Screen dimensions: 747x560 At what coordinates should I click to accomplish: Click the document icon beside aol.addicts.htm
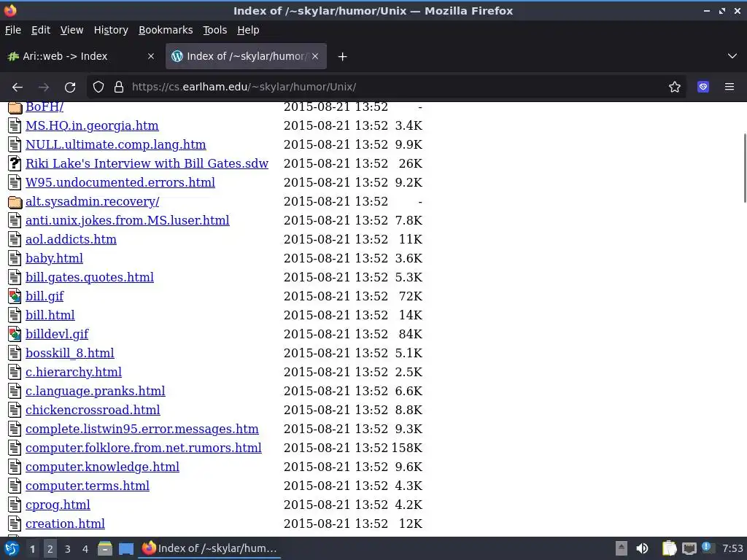pos(15,239)
